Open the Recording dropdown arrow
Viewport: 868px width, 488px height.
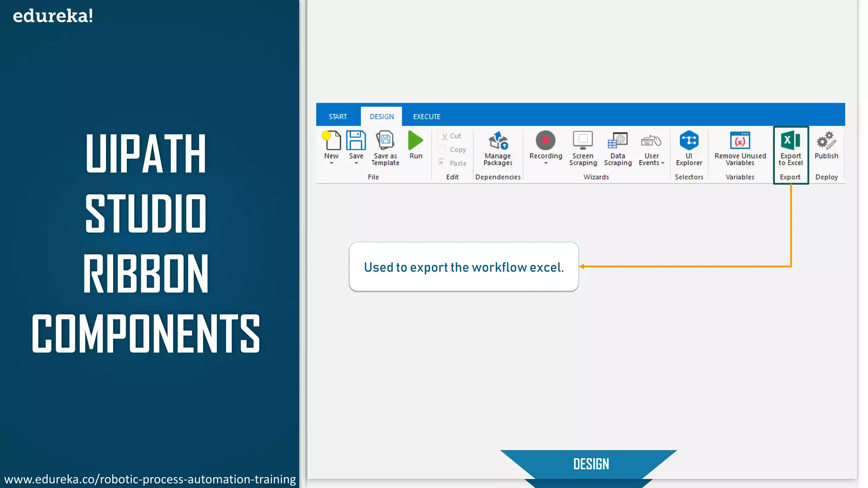(546, 164)
